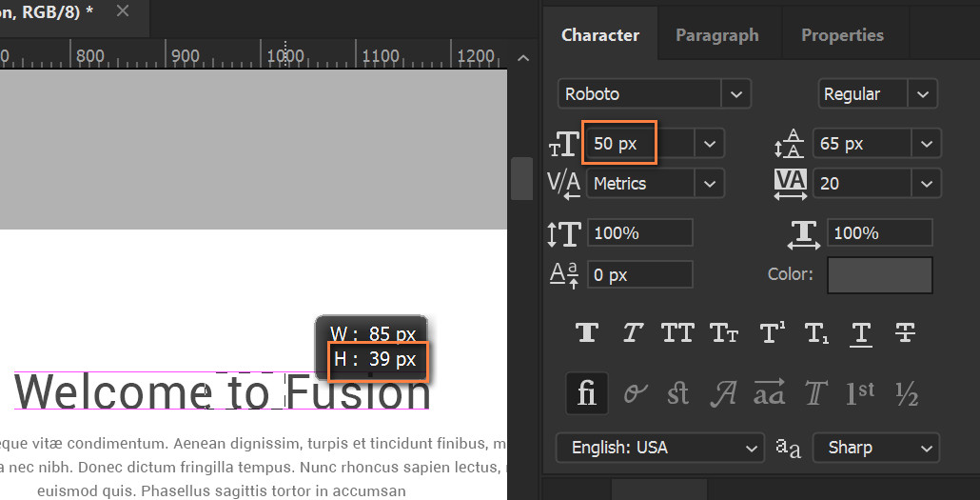980x500 pixels.
Task: Open the kerning dropdown arrow
Action: click(x=710, y=184)
